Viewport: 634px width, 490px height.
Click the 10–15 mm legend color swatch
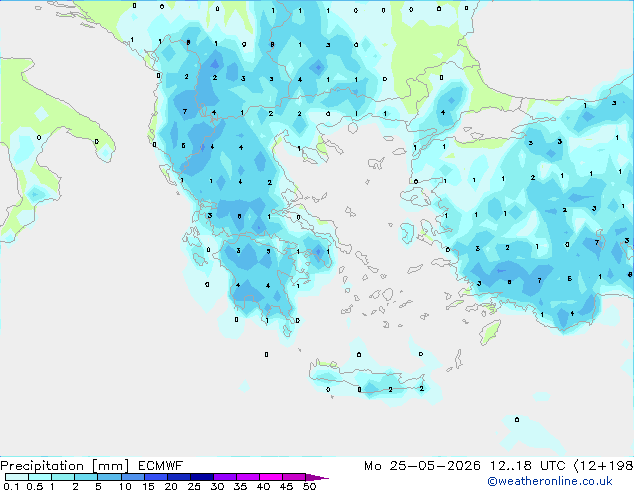click(133, 477)
